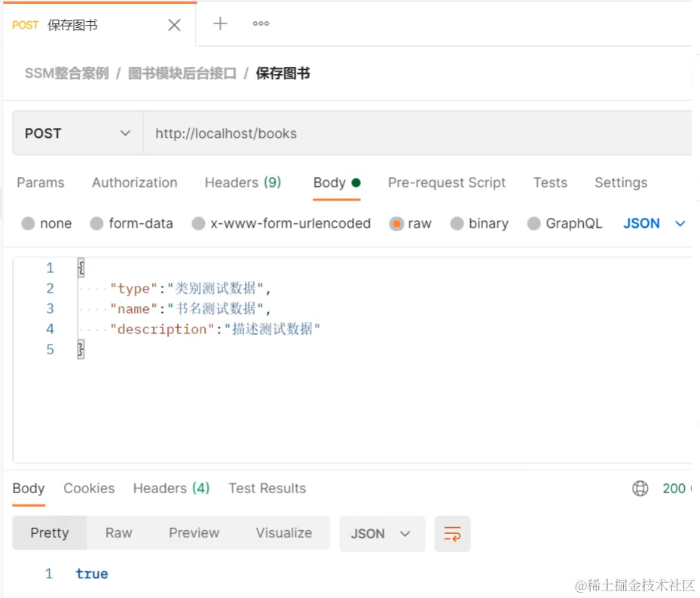
Task: Click the globe network icon near status
Action: tap(640, 489)
